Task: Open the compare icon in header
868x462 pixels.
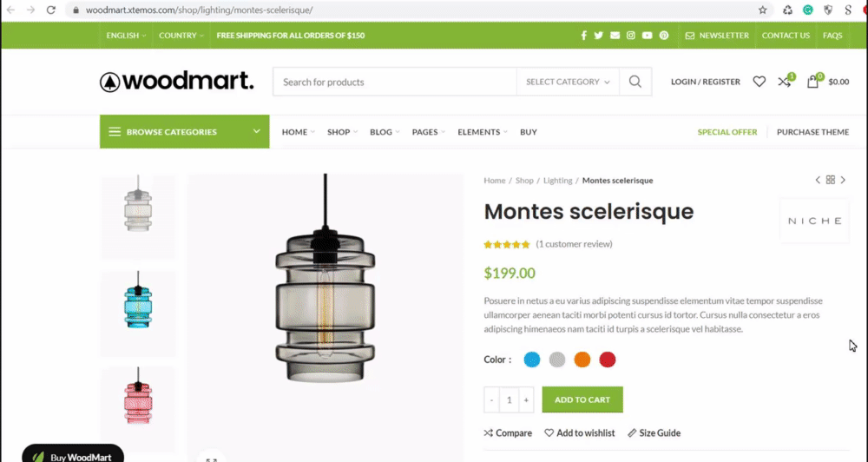Action: 785,82
